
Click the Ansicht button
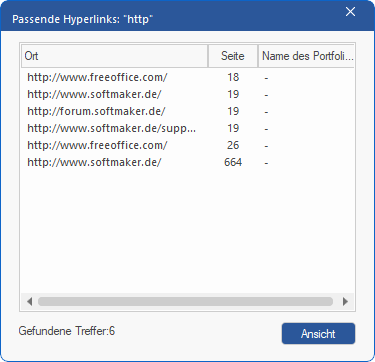tap(318, 333)
